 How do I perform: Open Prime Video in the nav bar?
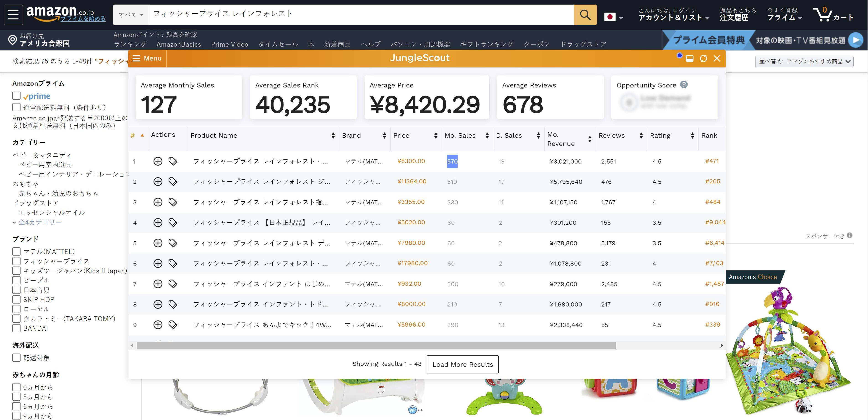[229, 44]
